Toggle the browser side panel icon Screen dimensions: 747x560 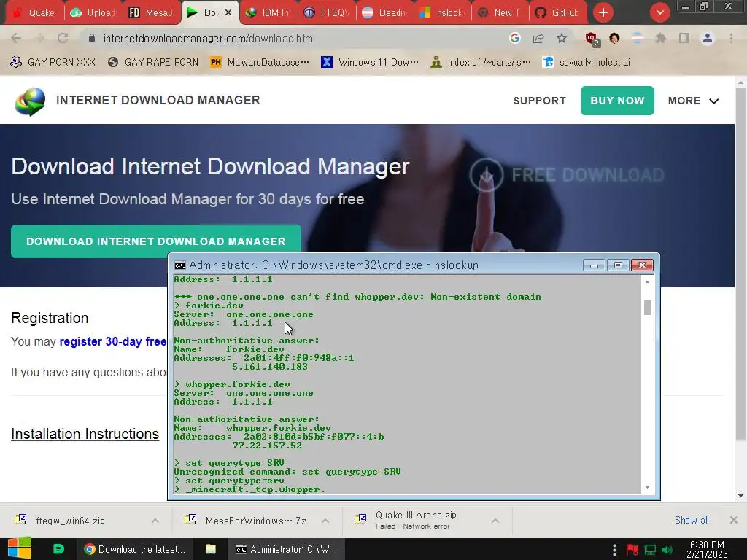tap(684, 39)
